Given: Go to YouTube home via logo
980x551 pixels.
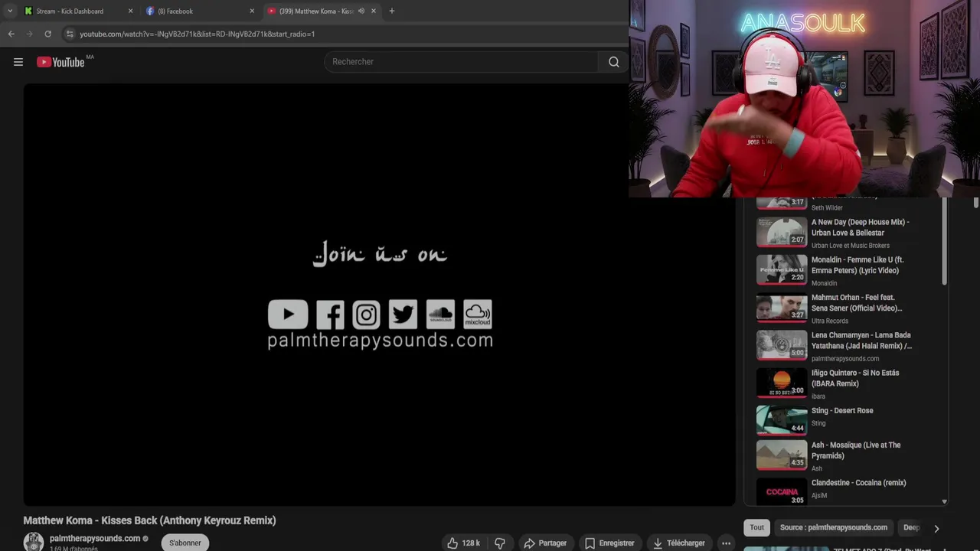Looking at the screenshot, I should (x=60, y=62).
